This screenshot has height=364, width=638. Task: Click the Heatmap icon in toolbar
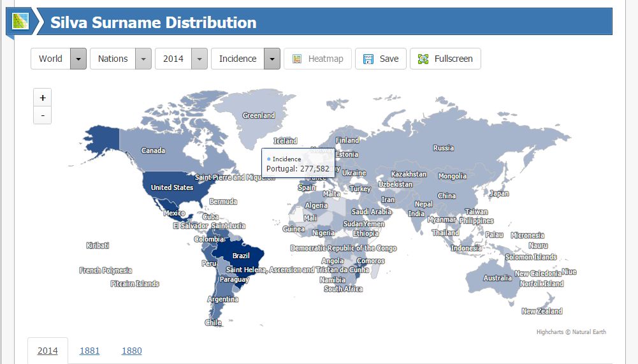pos(296,59)
